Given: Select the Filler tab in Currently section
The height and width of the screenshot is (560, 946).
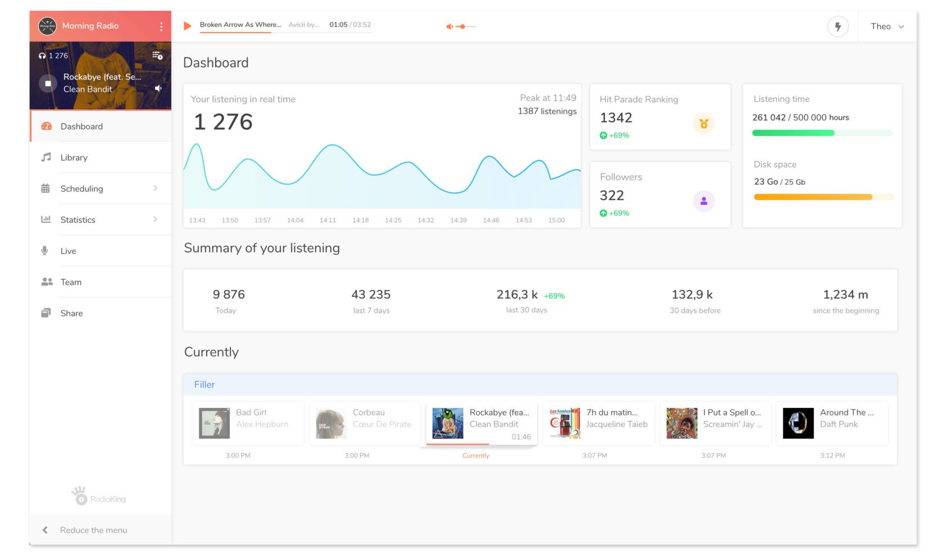Looking at the screenshot, I should pyautogui.click(x=204, y=384).
